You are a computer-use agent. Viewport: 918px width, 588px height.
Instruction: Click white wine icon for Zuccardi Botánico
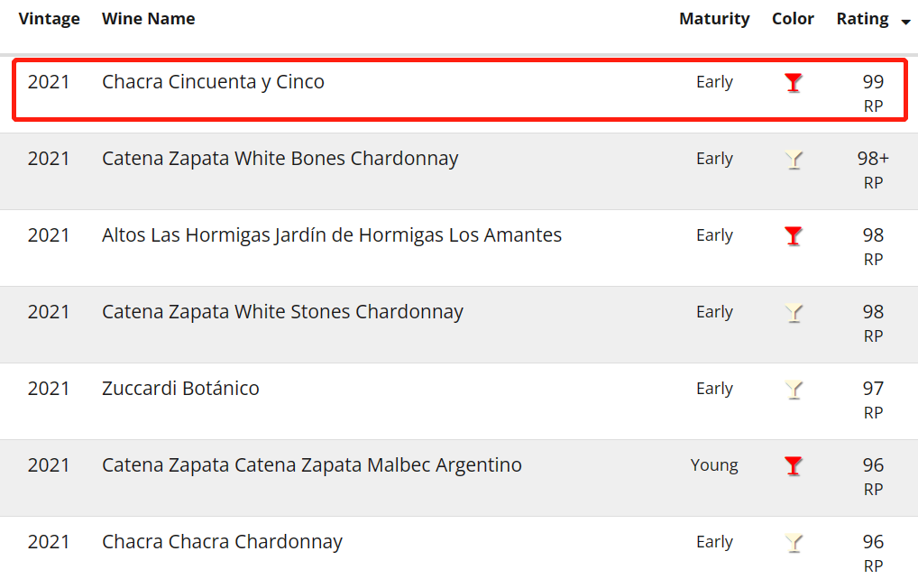[793, 390]
